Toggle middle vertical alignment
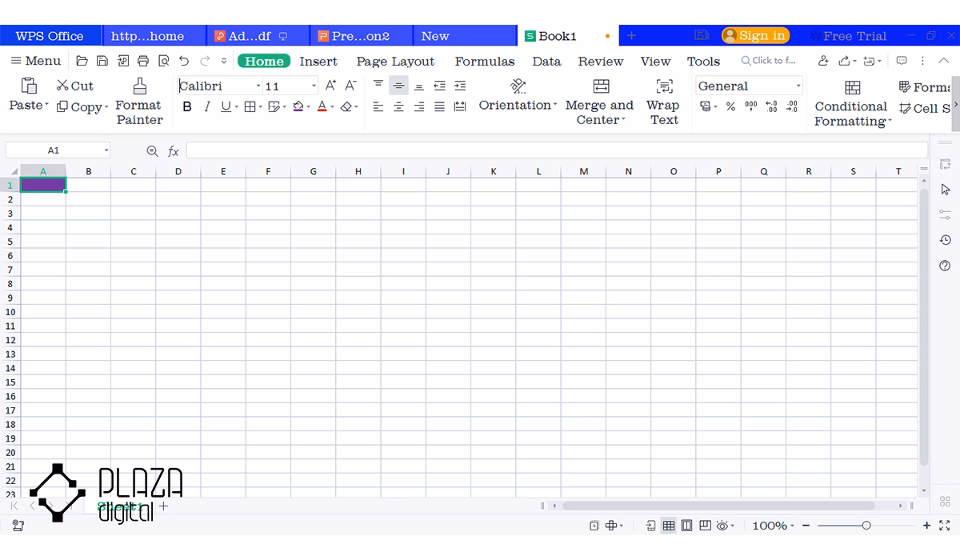This screenshot has width=960, height=560. click(x=398, y=86)
